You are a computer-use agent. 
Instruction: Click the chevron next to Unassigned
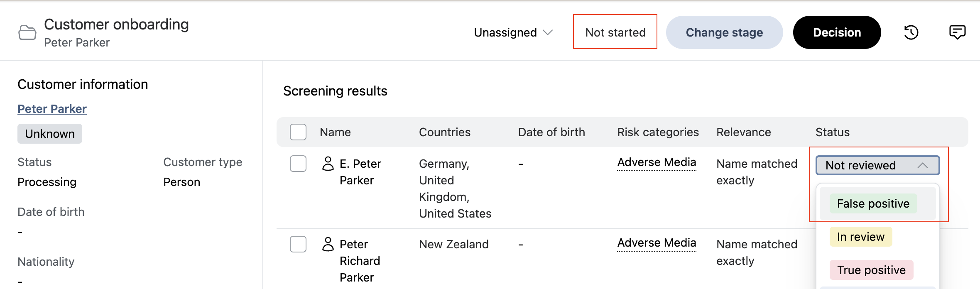[x=548, y=32]
